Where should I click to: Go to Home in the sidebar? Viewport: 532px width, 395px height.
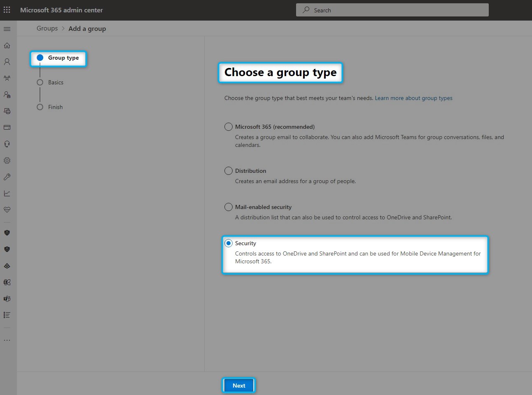(7, 45)
